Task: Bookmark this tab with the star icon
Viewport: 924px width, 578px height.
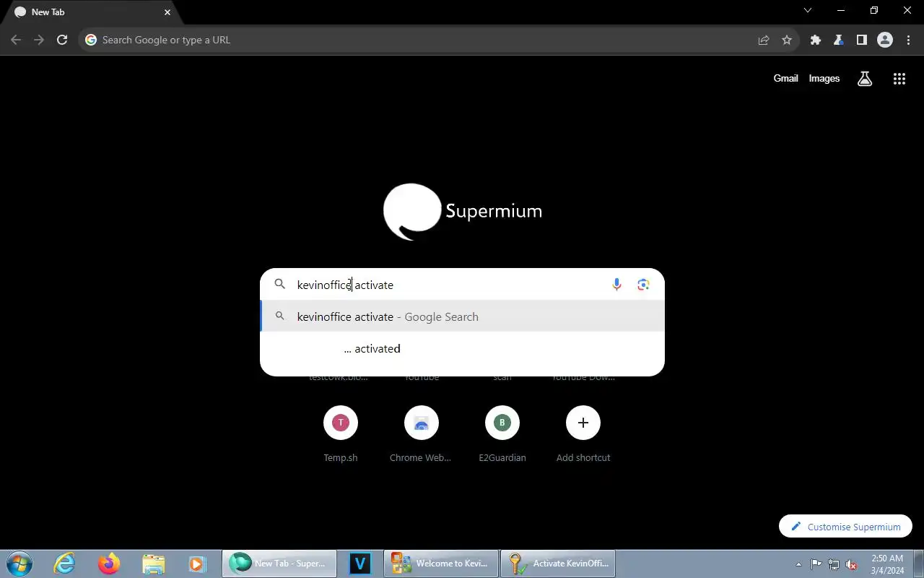Action: tap(787, 40)
